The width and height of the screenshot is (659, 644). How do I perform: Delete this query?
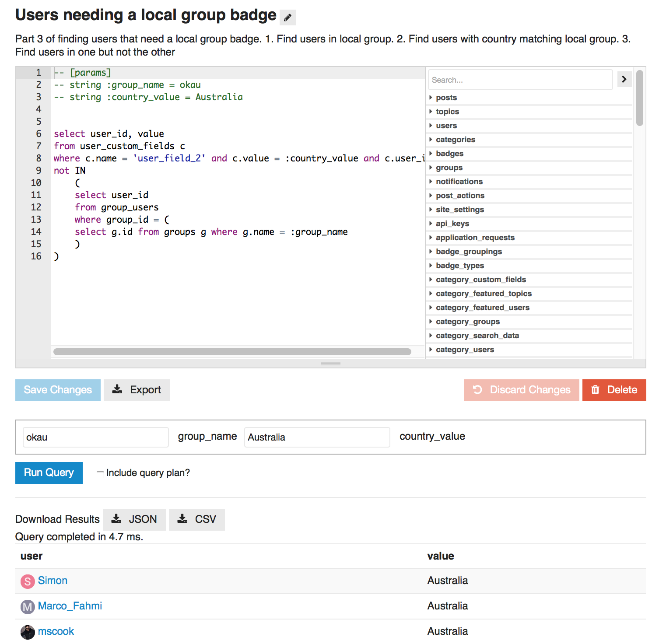(614, 390)
